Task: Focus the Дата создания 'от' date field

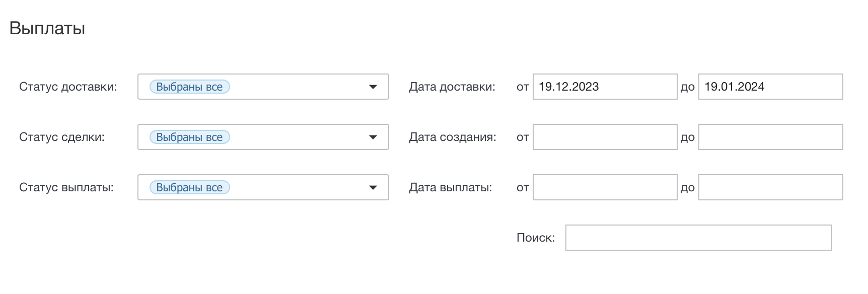Action: 604,137
